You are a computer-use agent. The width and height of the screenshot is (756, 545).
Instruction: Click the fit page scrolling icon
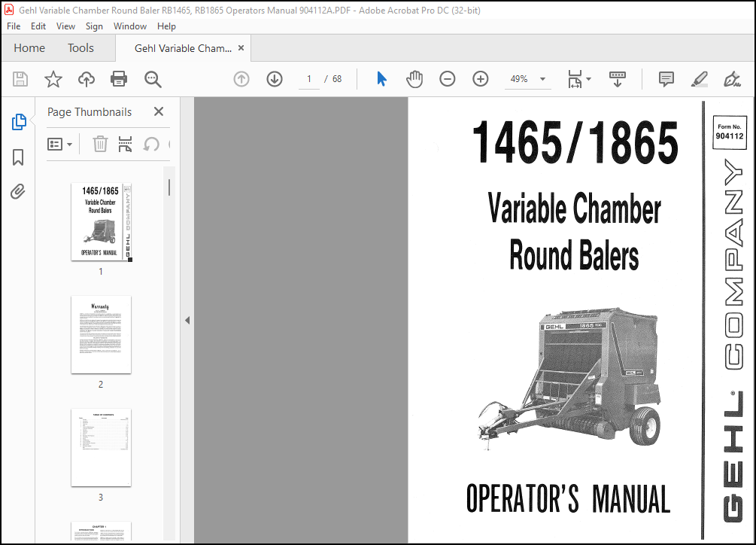click(575, 79)
